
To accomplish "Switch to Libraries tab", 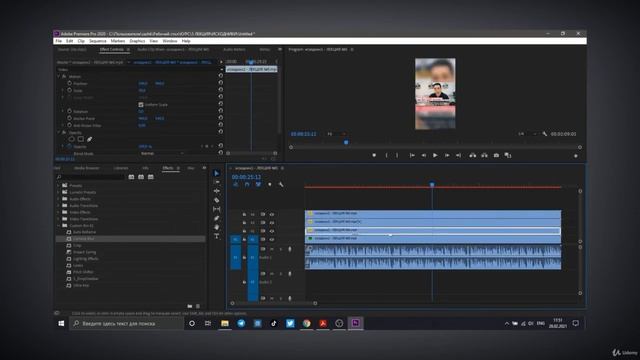I will pos(120,168).
